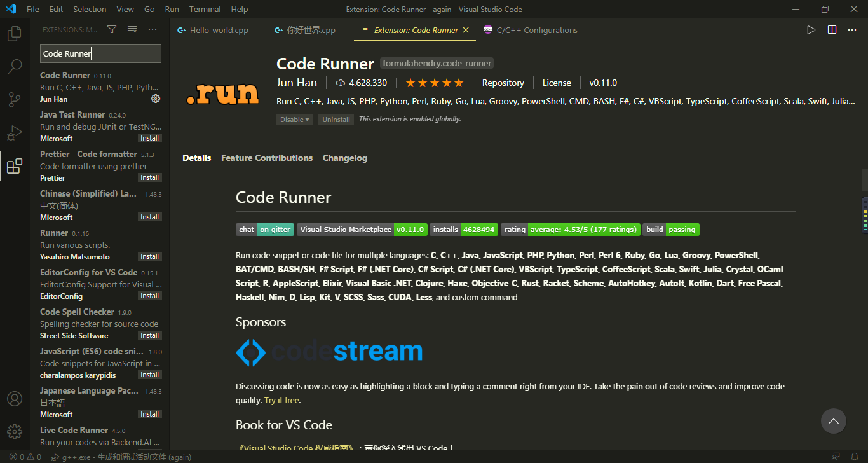
Task: Click the orange star rating
Action: pyautogui.click(x=435, y=83)
